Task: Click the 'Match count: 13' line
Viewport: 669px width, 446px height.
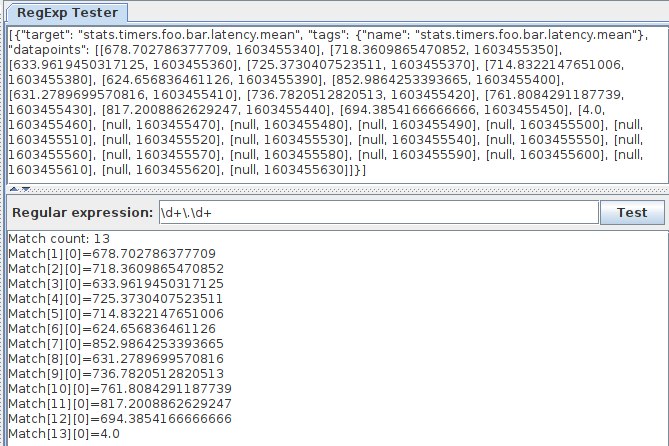Action: (x=59, y=239)
